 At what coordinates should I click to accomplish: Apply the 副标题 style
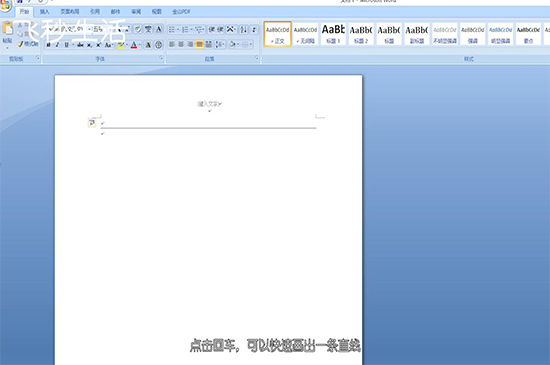417,34
